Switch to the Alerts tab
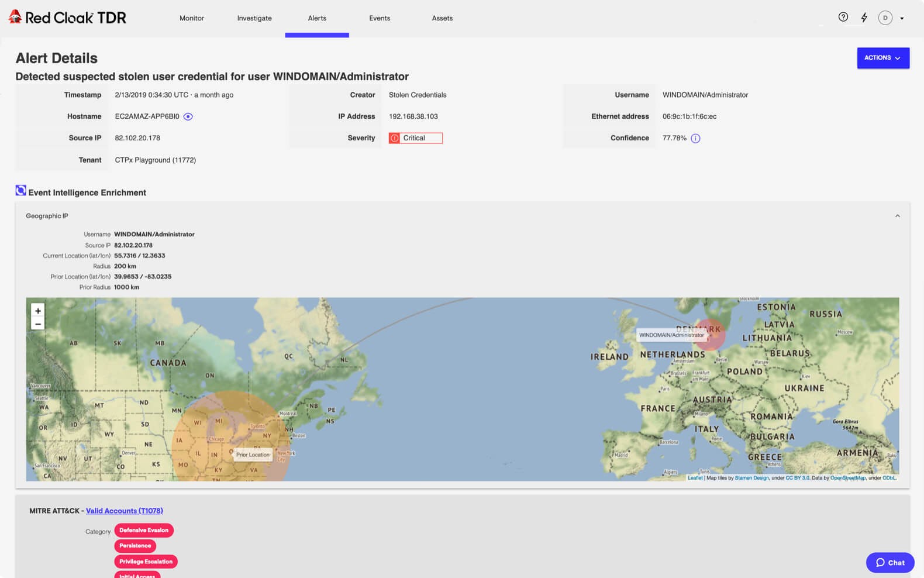Screen dimensions: 924x578 click(317, 18)
